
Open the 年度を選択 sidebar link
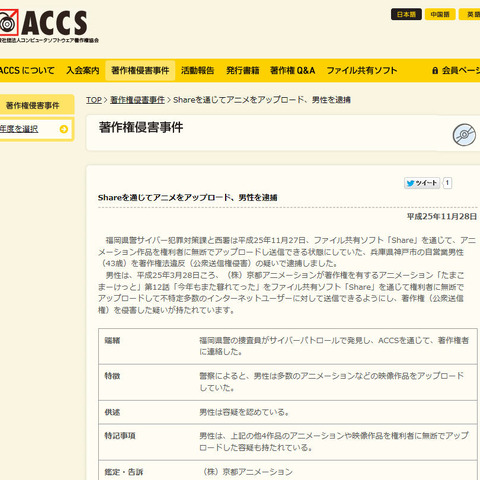(19, 129)
